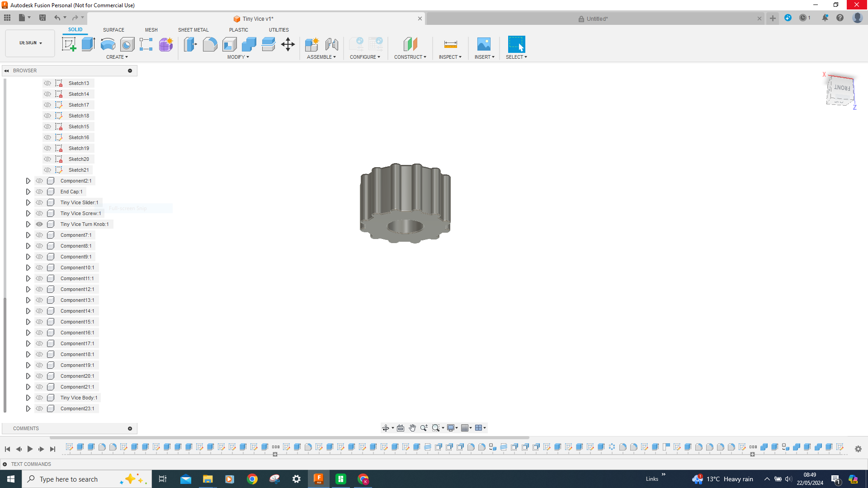The width and height of the screenshot is (868, 488).
Task: Toggle visibility of Sketch21
Action: pyautogui.click(x=47, y=170)
